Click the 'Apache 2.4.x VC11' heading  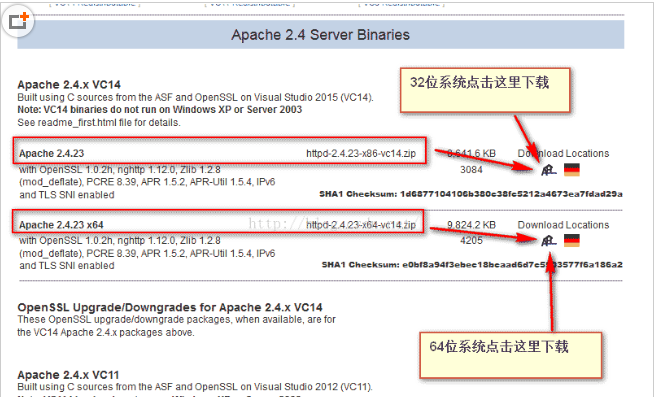[68, 374]
